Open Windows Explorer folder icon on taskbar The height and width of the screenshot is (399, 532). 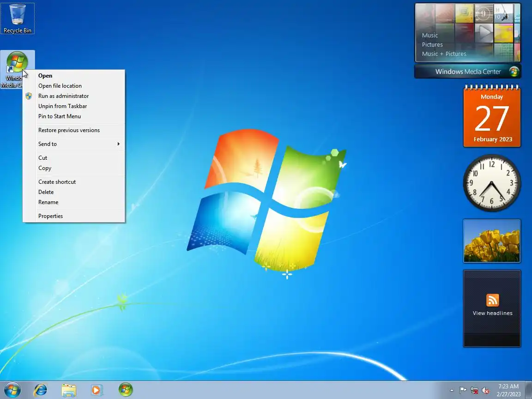point(68,390)
